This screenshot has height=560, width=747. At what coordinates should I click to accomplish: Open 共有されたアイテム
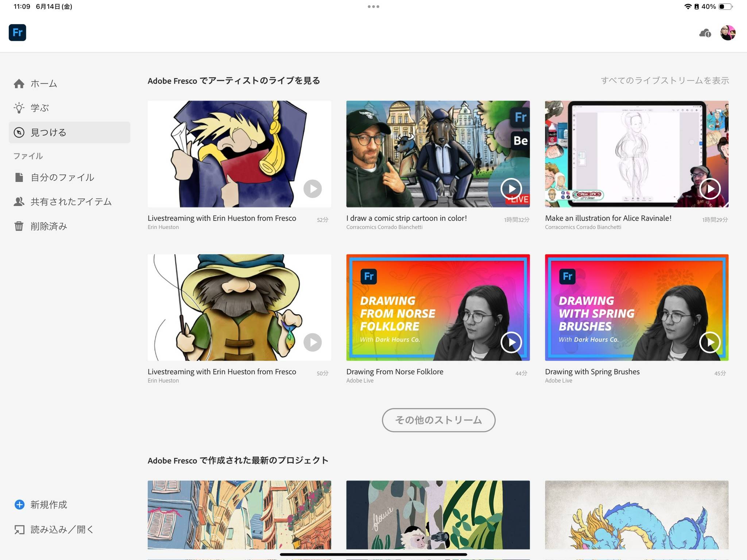pos(71,202)
